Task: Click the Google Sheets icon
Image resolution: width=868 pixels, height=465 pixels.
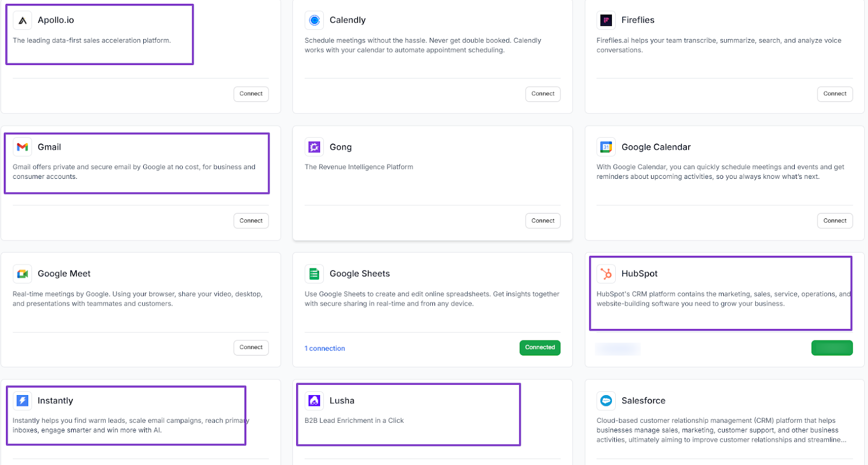Action: tap(314, 274)
